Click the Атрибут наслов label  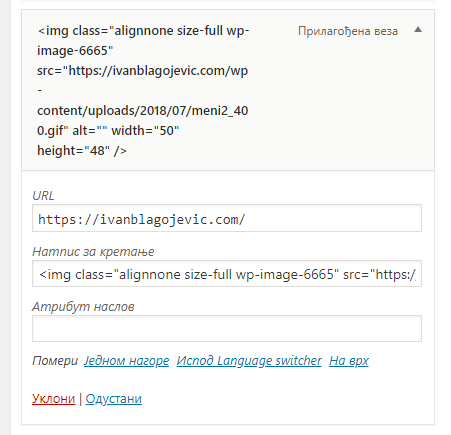coord(83,306)
